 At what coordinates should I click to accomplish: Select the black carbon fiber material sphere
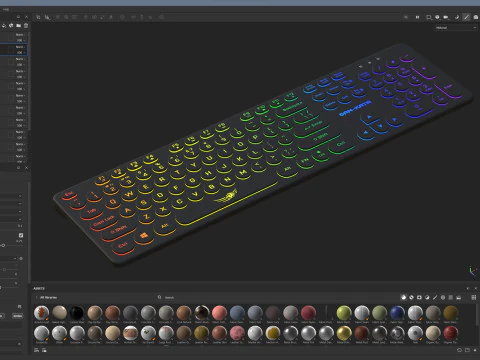pyautogui.click(x=77, y=313)
